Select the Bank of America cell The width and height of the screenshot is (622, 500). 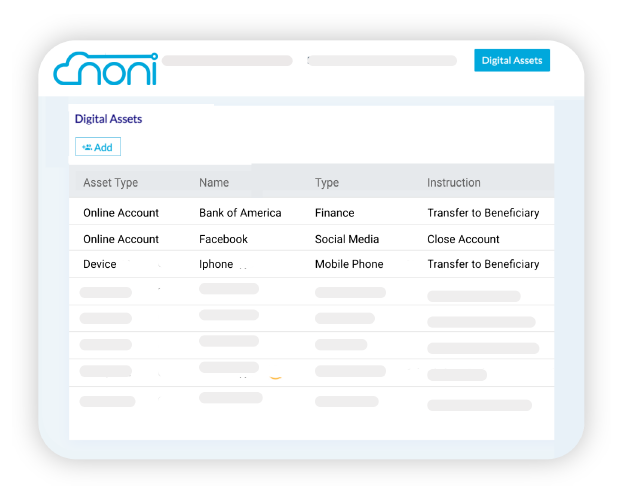240,213
